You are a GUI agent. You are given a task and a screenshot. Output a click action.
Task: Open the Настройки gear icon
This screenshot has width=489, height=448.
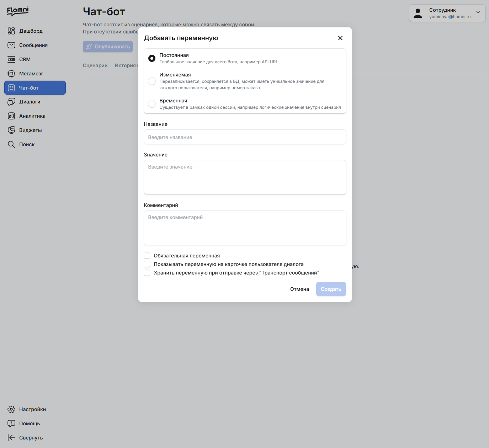coord(11,409)
